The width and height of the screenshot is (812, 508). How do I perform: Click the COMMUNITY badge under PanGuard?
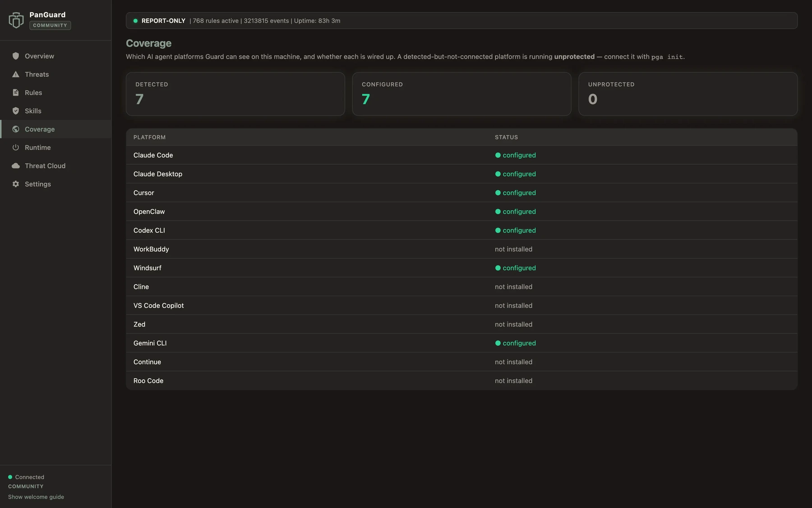pos(50,25)
